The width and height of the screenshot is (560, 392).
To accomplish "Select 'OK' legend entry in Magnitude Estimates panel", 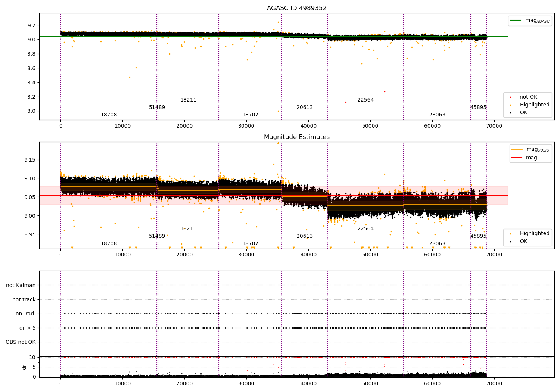I will pyautogui.click(x=518, y=242).
